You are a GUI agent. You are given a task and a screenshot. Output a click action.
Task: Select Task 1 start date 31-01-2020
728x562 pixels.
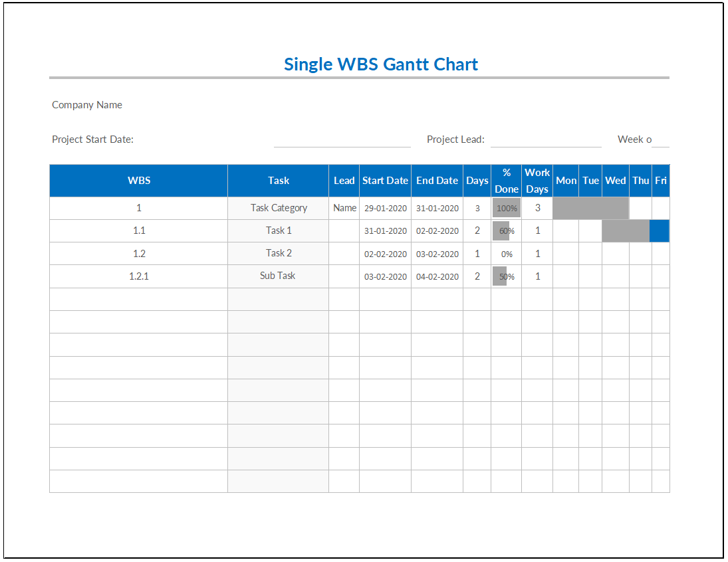(386, 231)
